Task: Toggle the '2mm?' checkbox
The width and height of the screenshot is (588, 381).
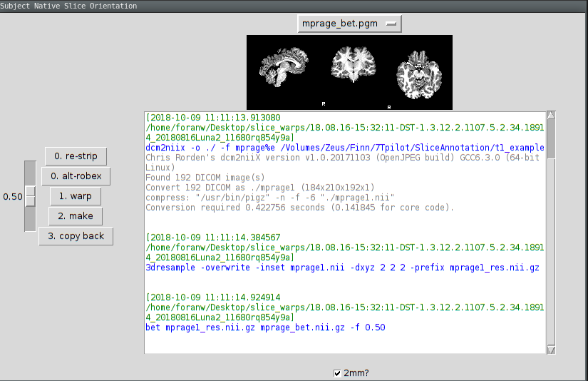Action: pyautogui.click(x=337, y=372)
